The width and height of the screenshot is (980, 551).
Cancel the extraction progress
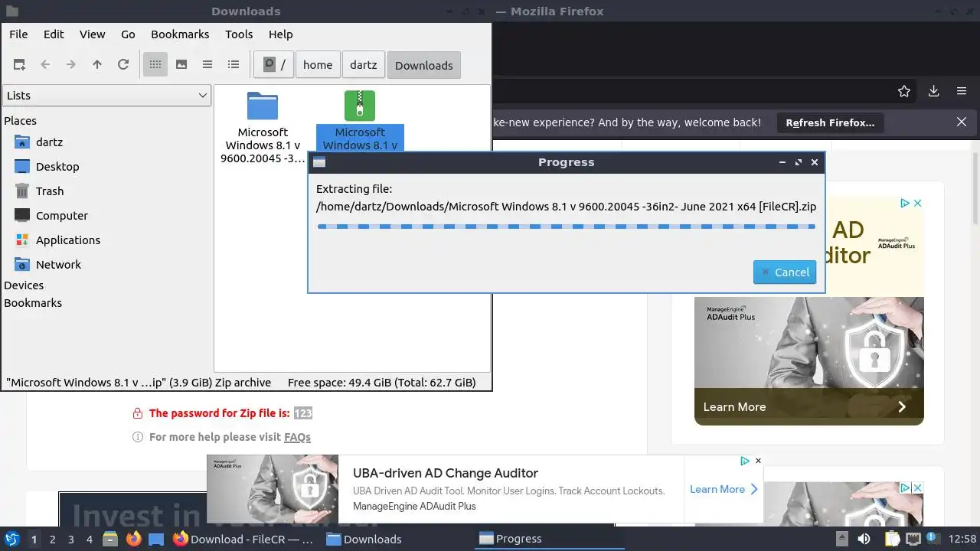[785, 272]
